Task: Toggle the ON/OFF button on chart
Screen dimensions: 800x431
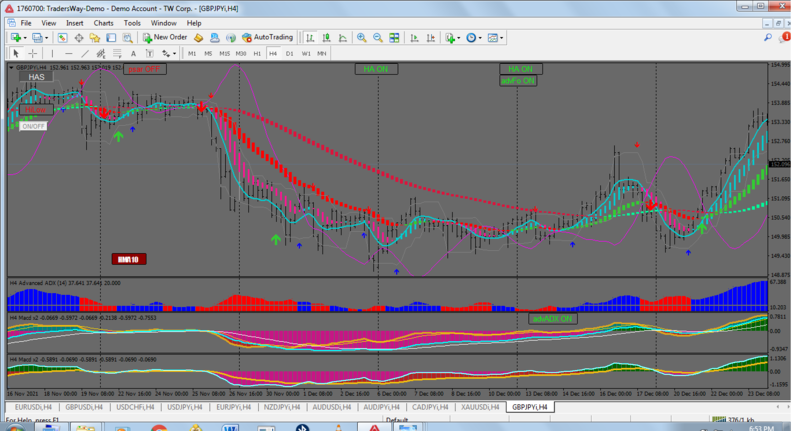Action: pos(33,126)
